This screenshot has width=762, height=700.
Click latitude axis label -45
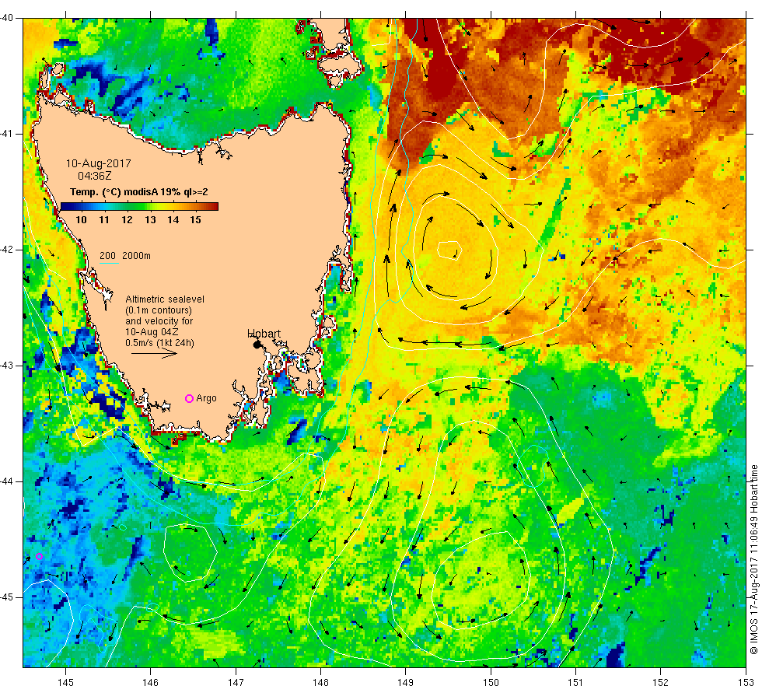point(7,597)
